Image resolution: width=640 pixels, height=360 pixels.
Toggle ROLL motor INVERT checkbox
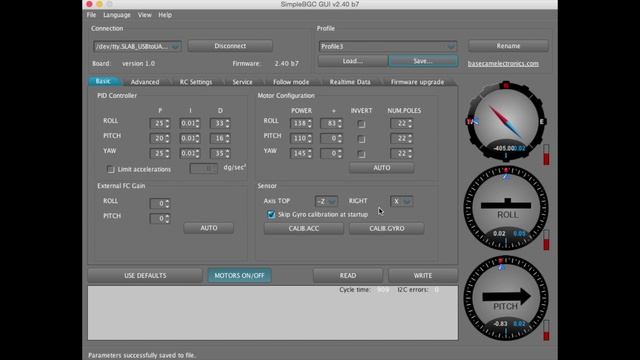point(361,124)
